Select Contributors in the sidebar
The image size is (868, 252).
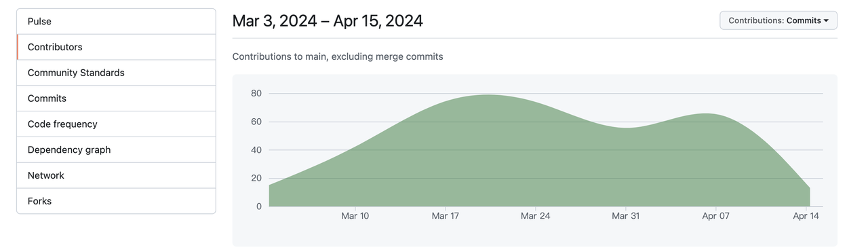point(116,48)
